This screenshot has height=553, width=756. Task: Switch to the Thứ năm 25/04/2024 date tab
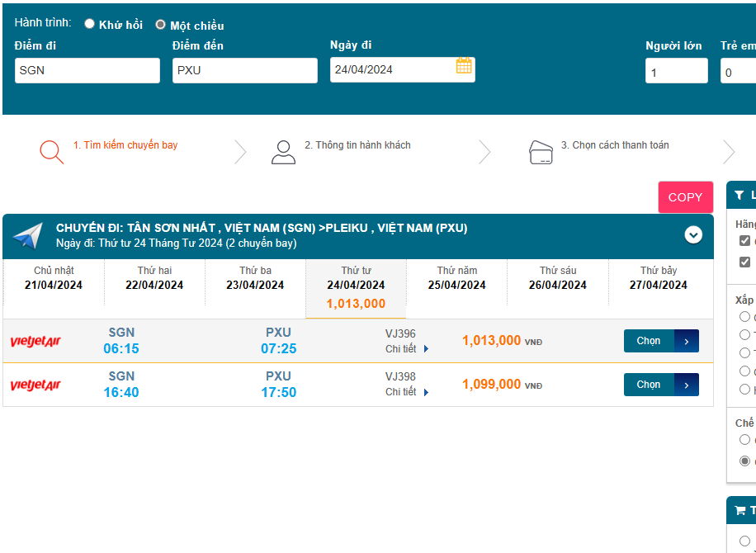tap(457, 278)
